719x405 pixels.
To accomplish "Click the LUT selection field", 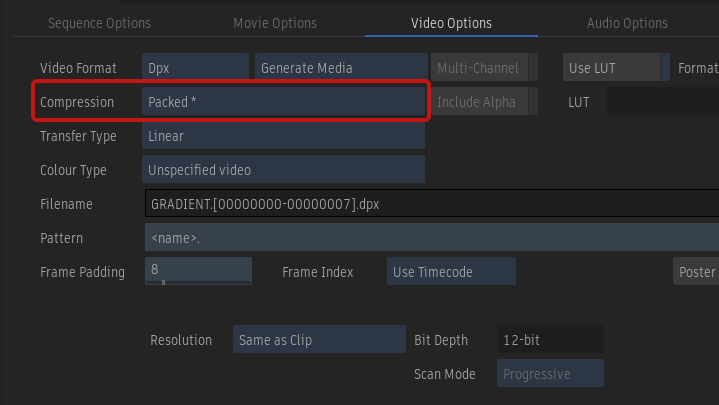I will point(662,102).
